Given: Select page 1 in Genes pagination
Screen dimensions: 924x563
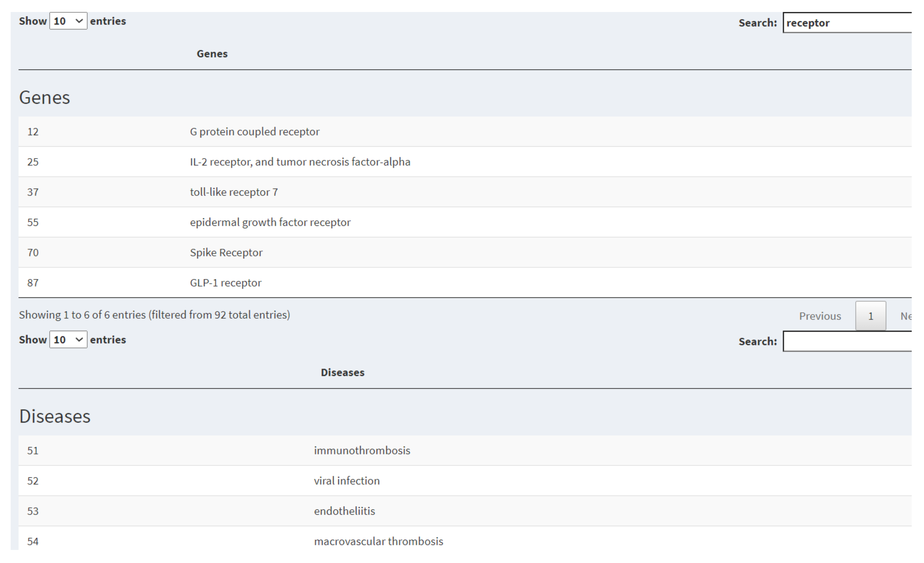Looking at the screenshot, I should point(870,316).
